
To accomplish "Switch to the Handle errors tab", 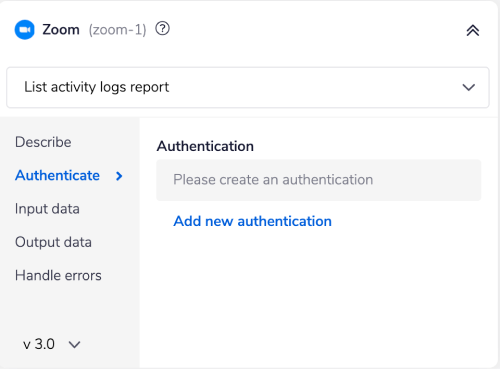I will (58, 275).
